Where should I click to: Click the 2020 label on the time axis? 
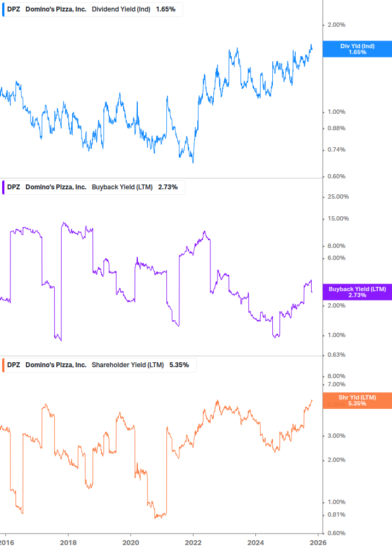tap(131, 542)
